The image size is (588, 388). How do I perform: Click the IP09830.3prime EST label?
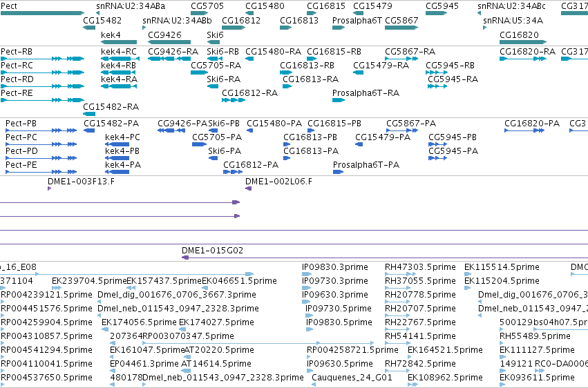335,267
